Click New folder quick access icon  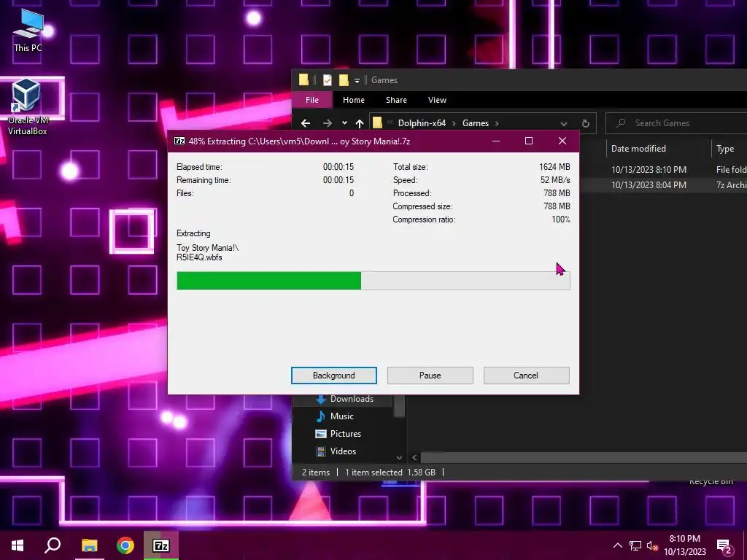[x=344, y=80]
